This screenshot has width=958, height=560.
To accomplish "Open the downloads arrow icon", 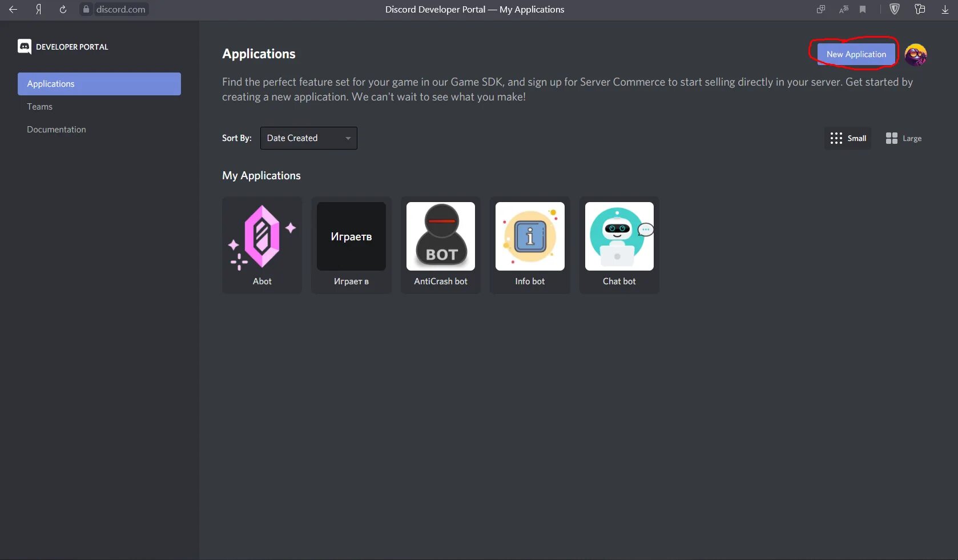I will tap(945, 9).
